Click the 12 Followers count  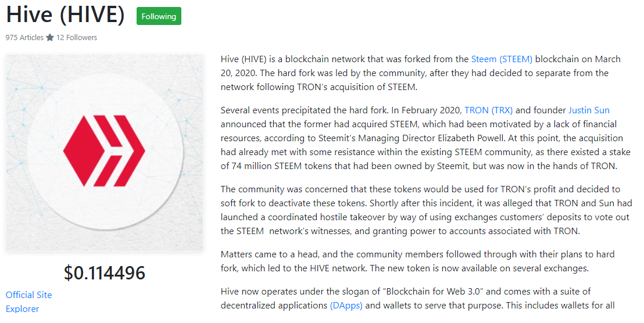tap(76, 37)
